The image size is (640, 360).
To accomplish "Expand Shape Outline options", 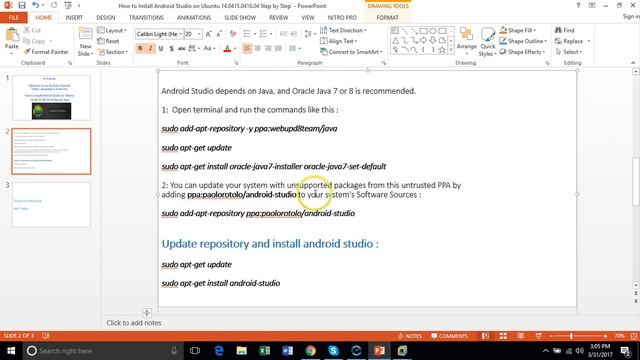I will coord(523,41).
